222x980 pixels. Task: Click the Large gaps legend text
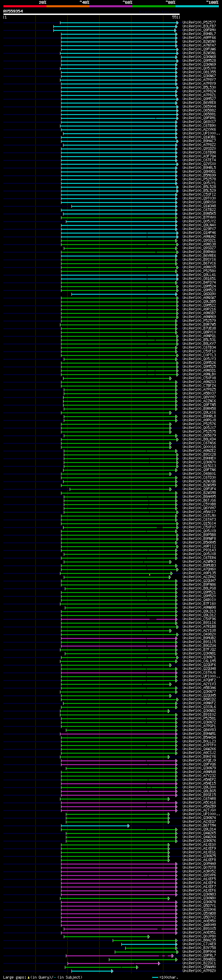[42, 977]
